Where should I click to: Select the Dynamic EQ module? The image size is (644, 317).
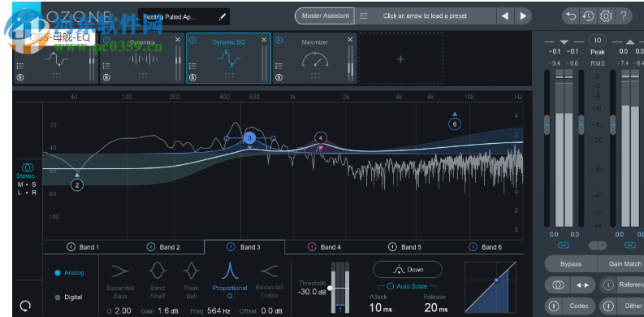[228, 58]
